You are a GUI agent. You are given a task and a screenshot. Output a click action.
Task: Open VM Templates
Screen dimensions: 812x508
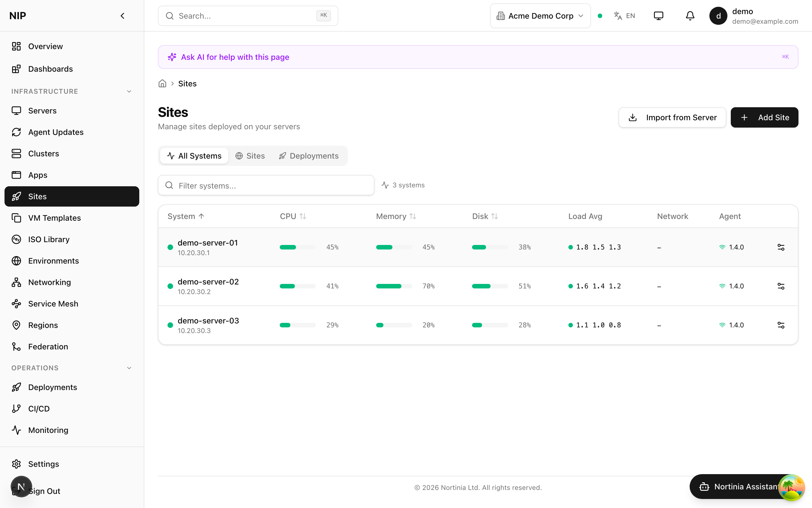click(72, 218)
